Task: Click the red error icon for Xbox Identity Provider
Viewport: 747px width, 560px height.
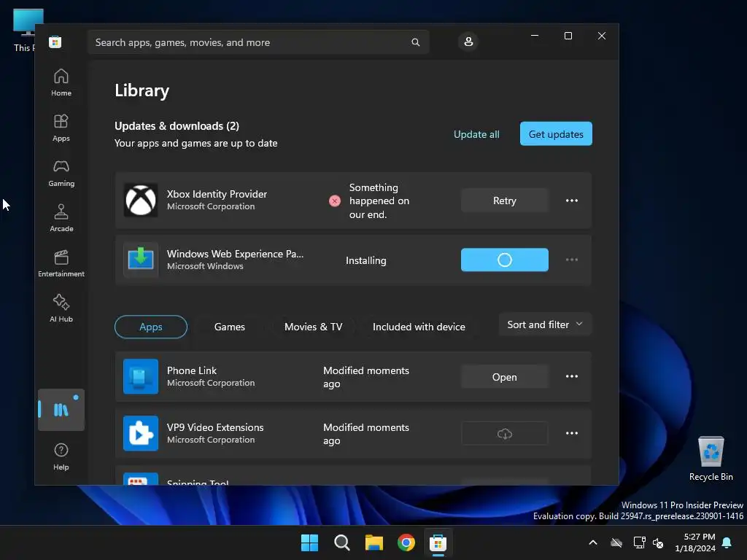Action: tap(335, 201)
